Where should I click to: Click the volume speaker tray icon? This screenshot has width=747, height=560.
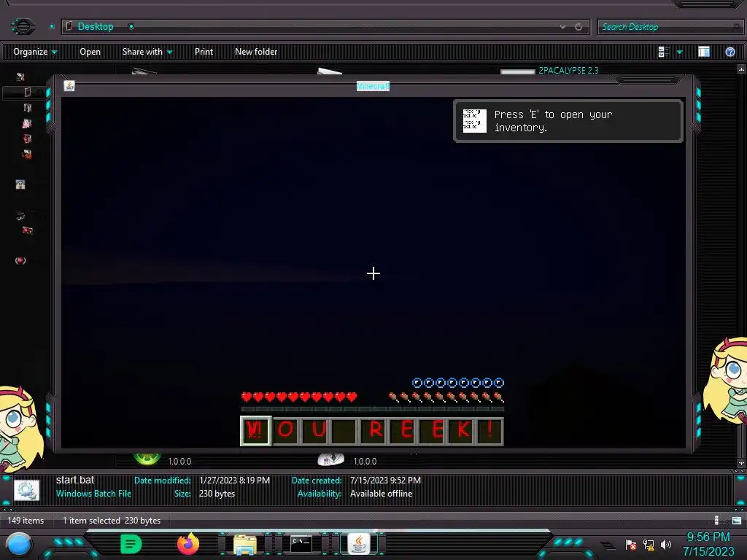(666, 544)
